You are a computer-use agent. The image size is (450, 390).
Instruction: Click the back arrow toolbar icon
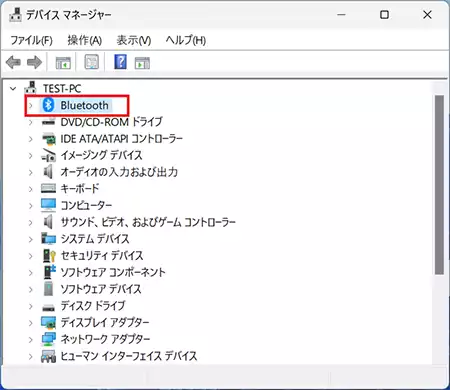pyautogui.click(x=13, y=62)
